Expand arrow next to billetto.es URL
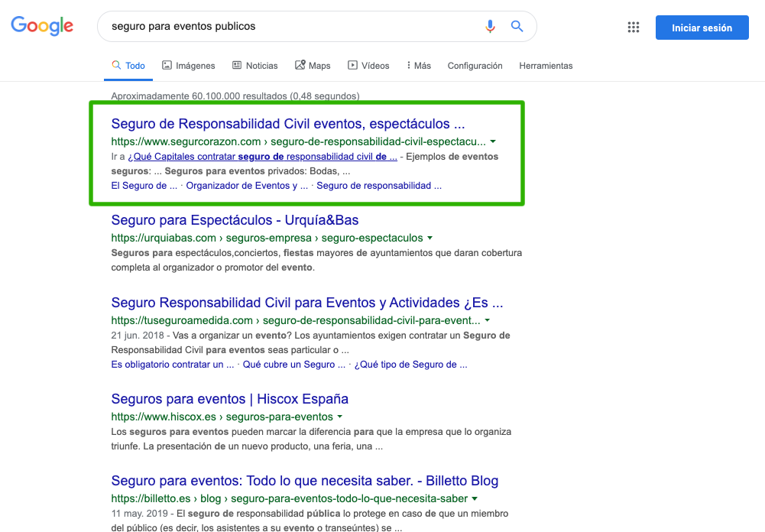 [475, 499]
